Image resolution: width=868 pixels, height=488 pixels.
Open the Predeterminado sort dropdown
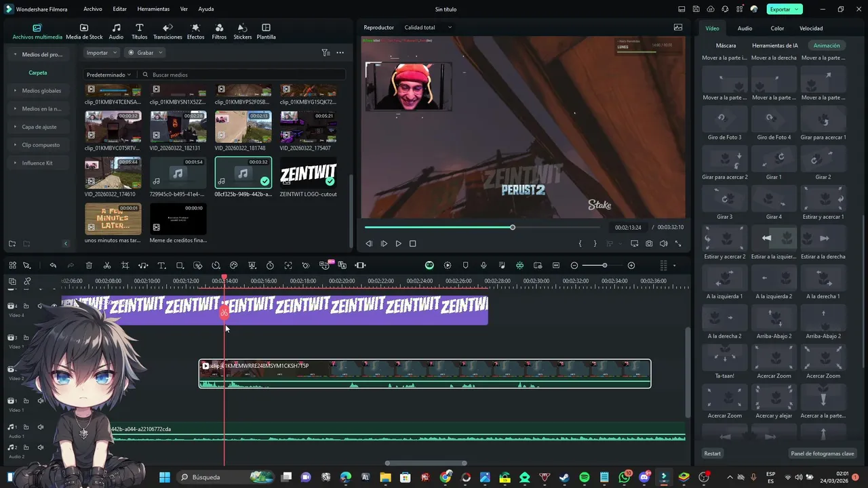108,75
